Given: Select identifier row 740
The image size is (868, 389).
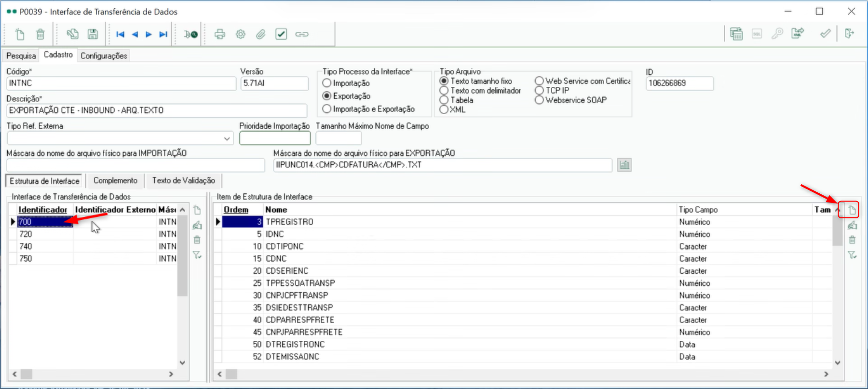Looking at the screenshot, I should 26,246.
